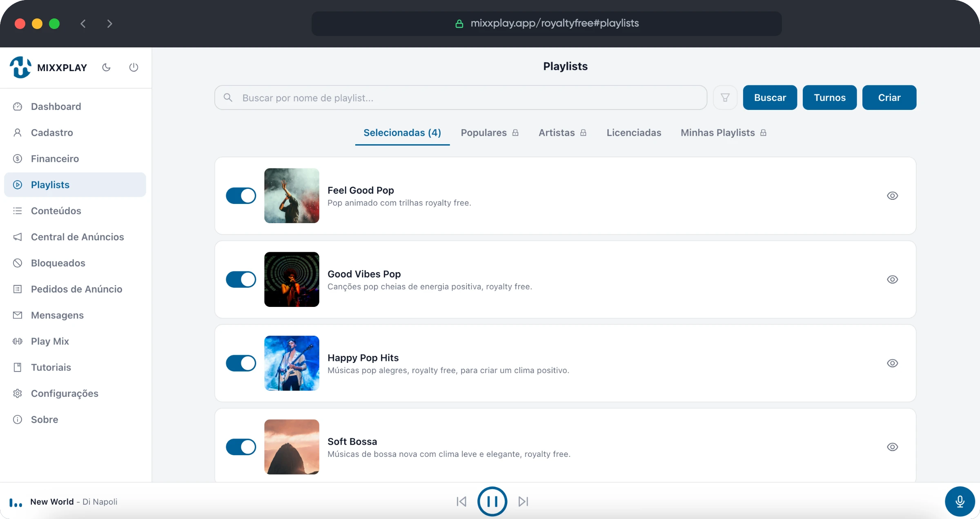Skip to the next track
The height and width of the screenshot is (519, 980).
(x=523, y=501)
